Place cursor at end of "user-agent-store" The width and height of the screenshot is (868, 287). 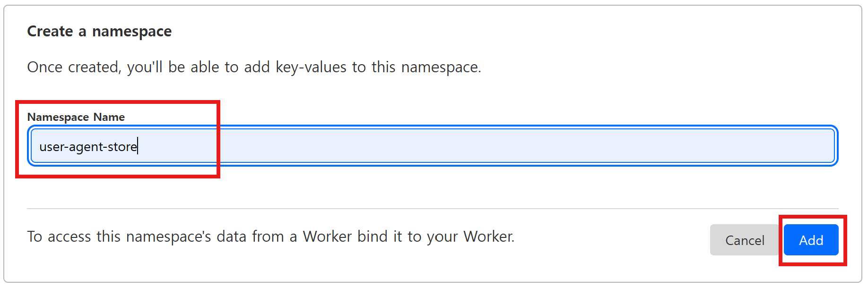[x=138, y=147]
